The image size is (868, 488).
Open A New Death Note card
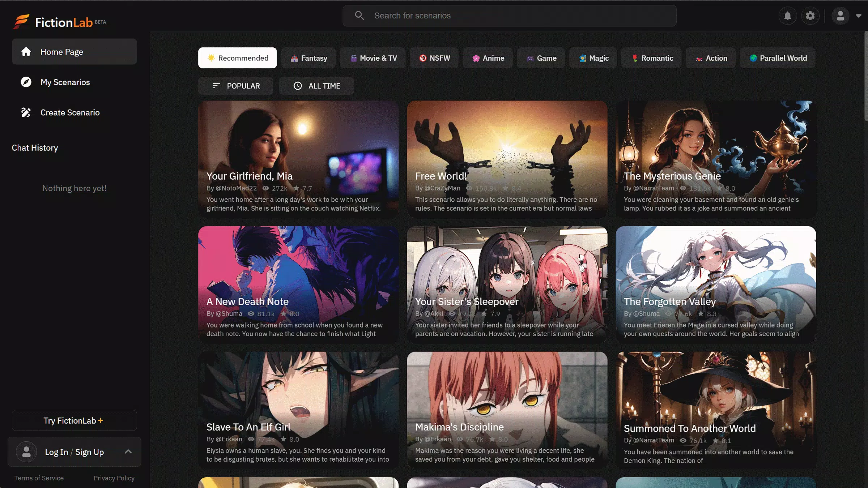(298, 284)
